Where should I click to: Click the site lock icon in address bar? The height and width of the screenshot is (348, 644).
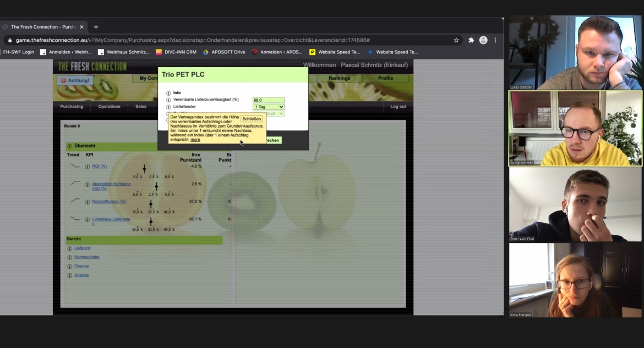[x=10, y=40]
